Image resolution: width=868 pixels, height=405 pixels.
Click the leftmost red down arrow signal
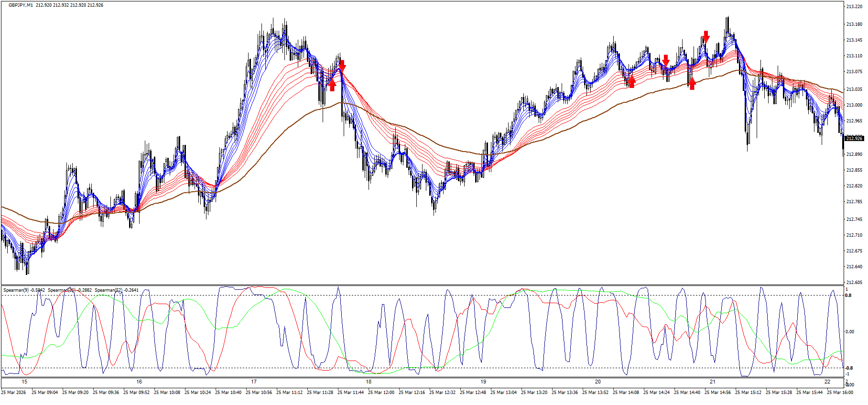pyautogui.click(x=342, y=66)
